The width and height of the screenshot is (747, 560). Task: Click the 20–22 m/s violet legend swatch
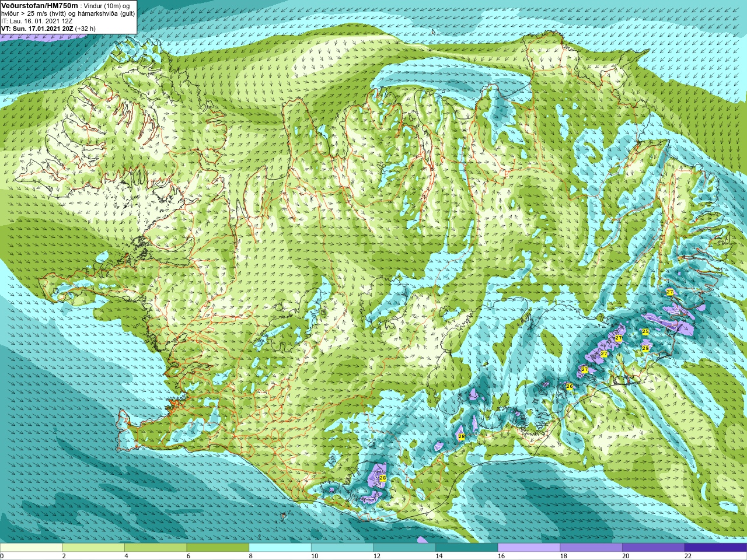[654, 548]
